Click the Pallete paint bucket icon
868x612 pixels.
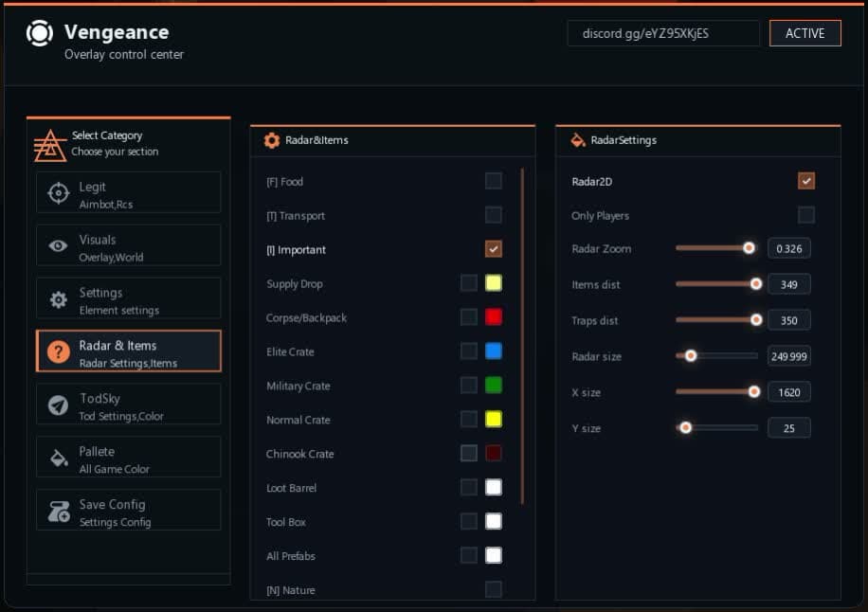point(58,459)
